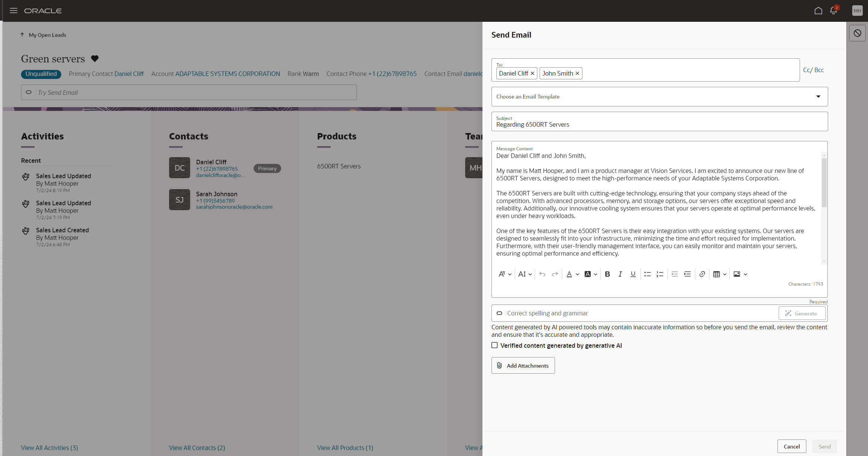Insert a hyperlink into the message
This screenshot has width=868, height=456.
click(702, 274)
